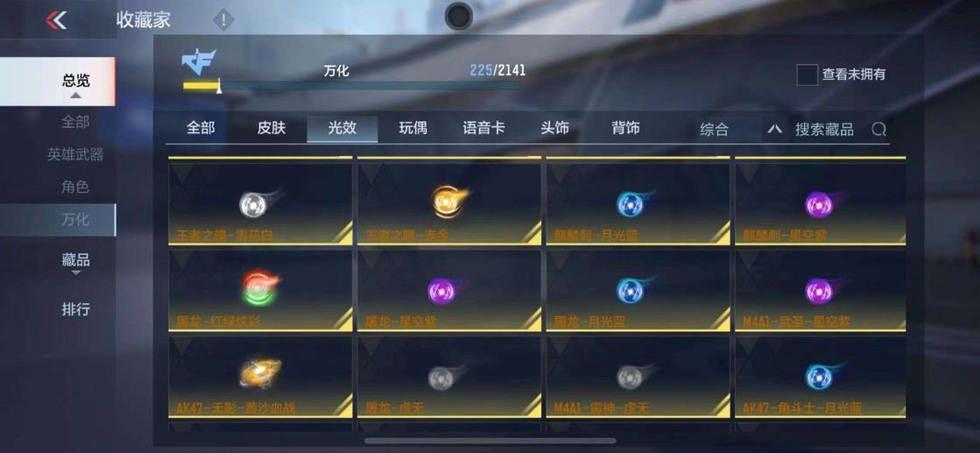The height and width of the screenshot is (453, 980).
Task: Switch to the 皮肤 tab
Action: pos(271,128)
